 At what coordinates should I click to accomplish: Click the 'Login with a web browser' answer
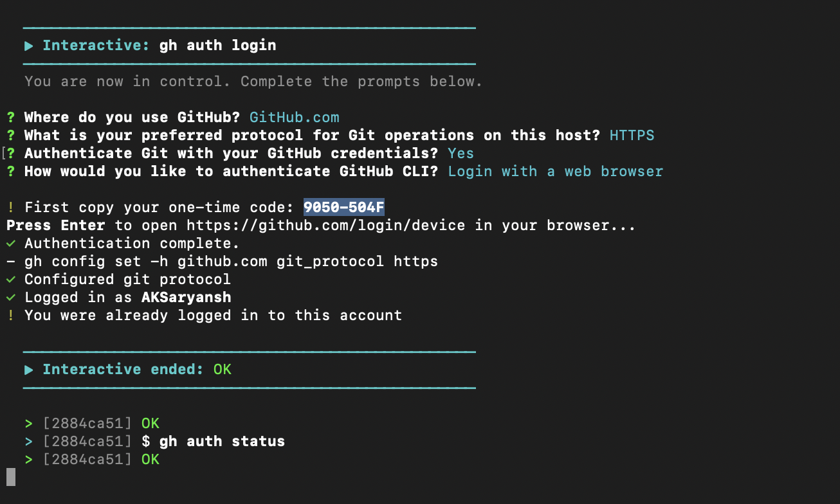tap(556, 172)
